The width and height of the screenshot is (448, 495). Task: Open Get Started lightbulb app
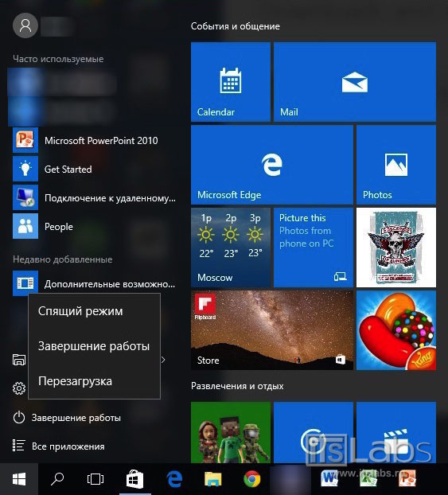(x=95, y=169)
